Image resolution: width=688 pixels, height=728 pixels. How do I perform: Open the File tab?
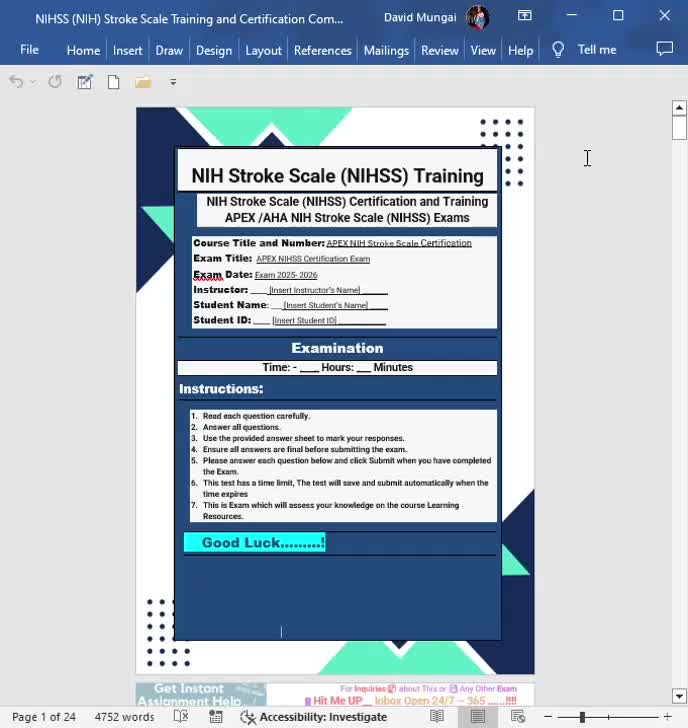29,50
